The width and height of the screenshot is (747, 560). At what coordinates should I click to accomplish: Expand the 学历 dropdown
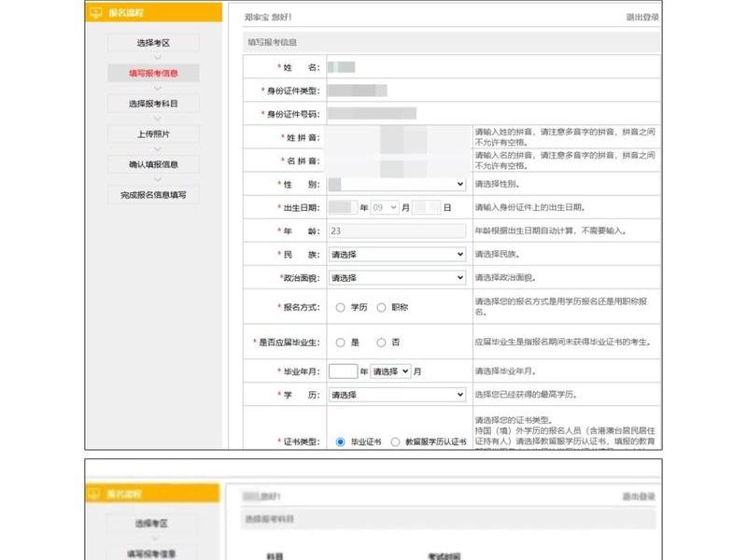point(397,395)
